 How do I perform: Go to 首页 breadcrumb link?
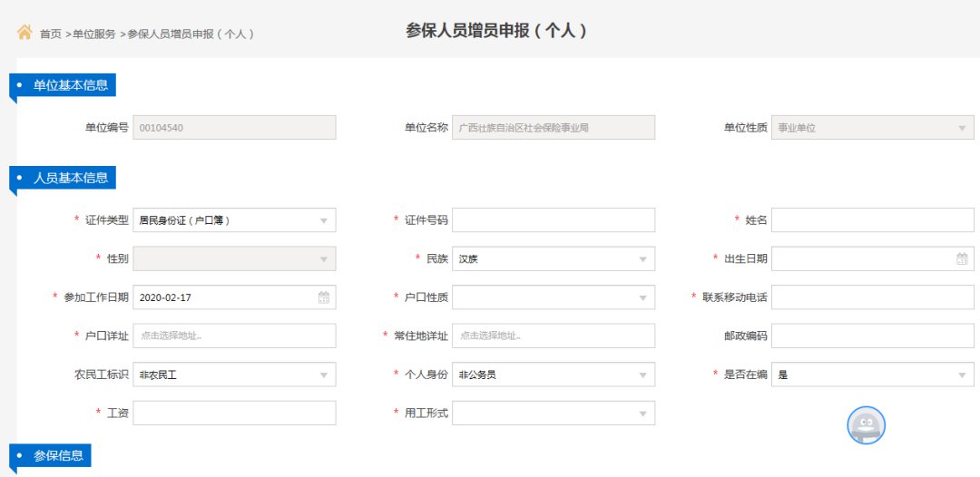(51, 34)
